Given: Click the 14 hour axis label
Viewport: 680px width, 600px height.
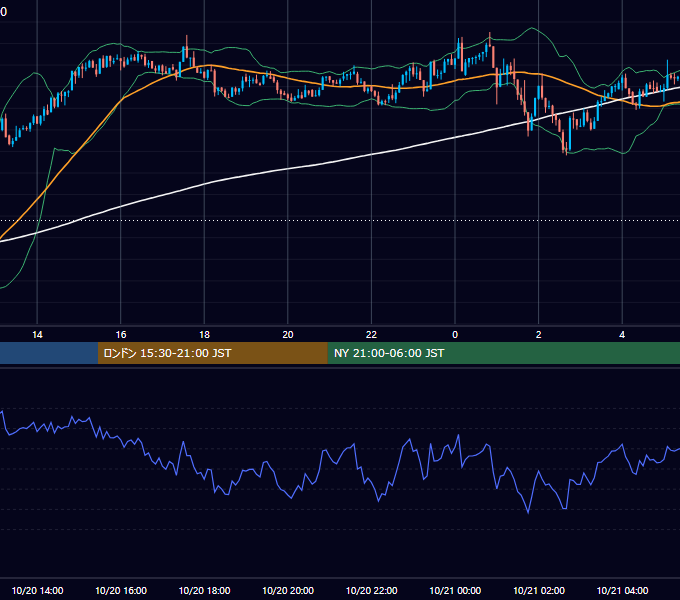Looking at the screenshot, I should [x=37, y=335].
